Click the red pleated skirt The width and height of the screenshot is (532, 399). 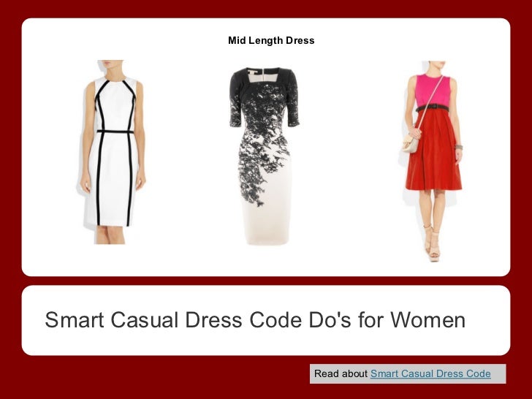tap(433, 151)
